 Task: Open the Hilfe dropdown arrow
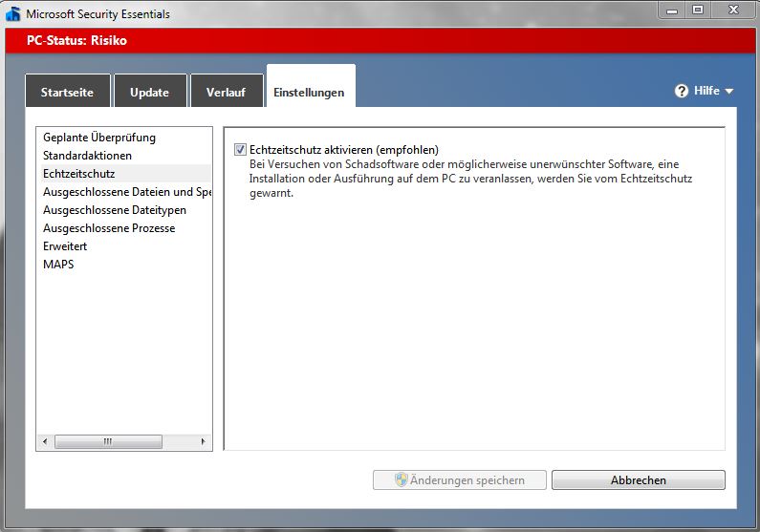pos(729,91)
